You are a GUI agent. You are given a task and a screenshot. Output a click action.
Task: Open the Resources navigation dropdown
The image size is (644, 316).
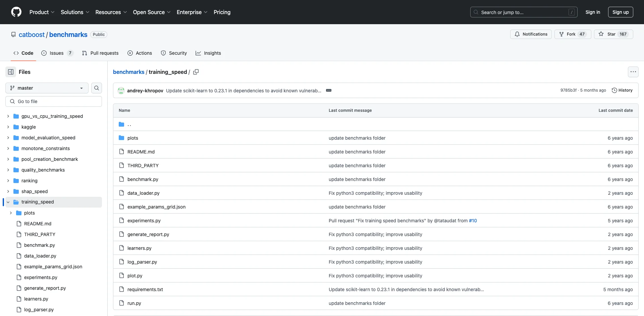111,12
